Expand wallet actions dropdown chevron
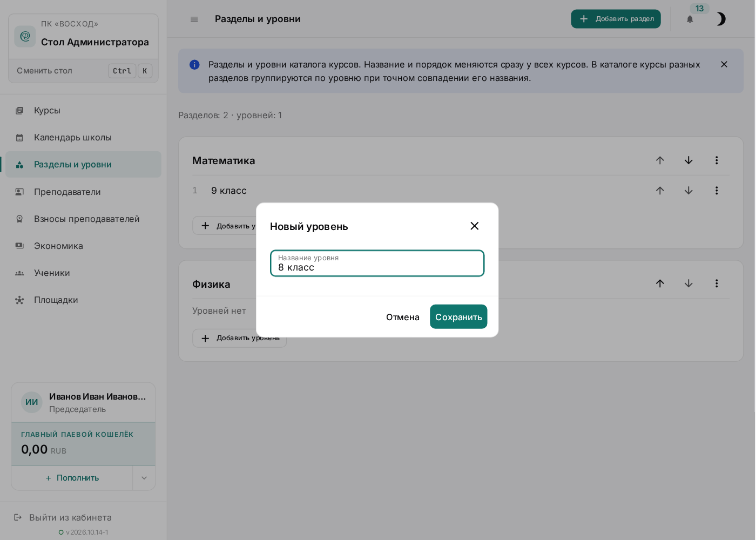Viewport: 756px width, 540px height. (144, 478)
